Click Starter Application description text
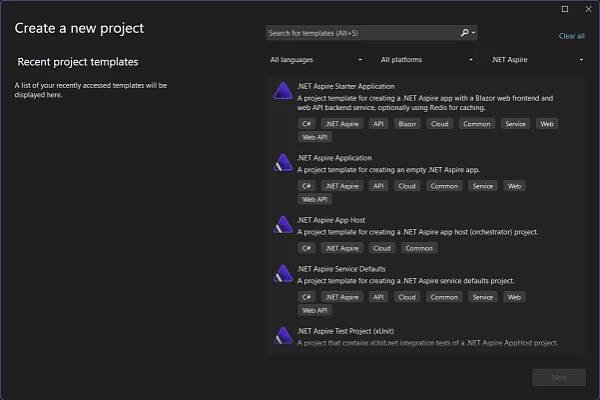The image size is (600, 400). click(425, 103)
